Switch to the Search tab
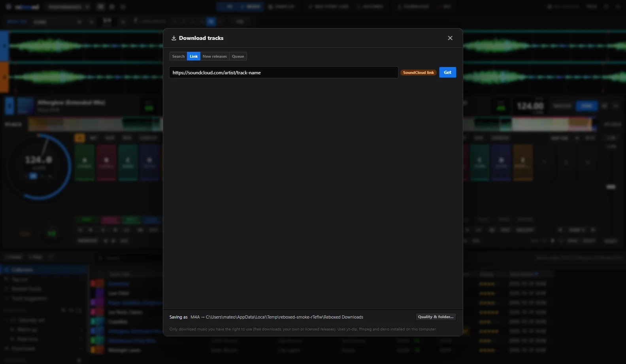This screenshot has width=626, height=364. [178, 57]
